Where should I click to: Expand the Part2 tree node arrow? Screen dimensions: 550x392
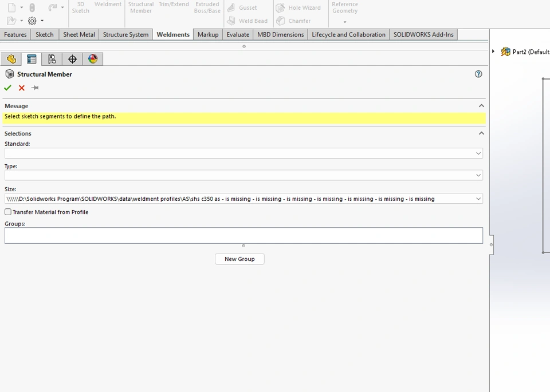click(x=493, y=52)
